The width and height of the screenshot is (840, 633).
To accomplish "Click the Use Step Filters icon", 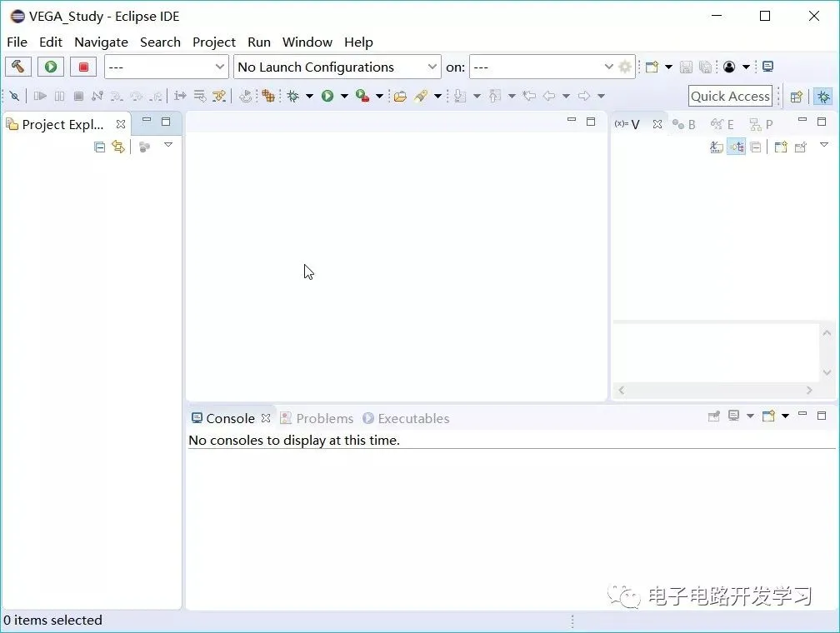I will click(x=219, y=96).
